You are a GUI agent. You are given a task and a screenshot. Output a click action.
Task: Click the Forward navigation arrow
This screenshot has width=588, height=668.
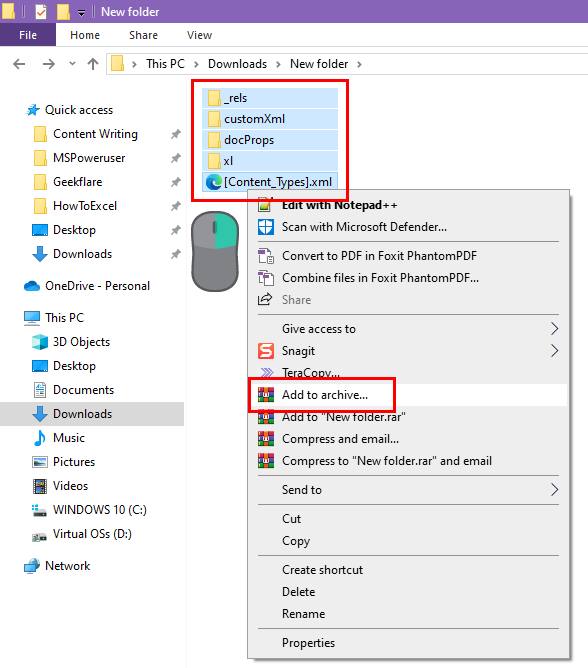(49, 64)
